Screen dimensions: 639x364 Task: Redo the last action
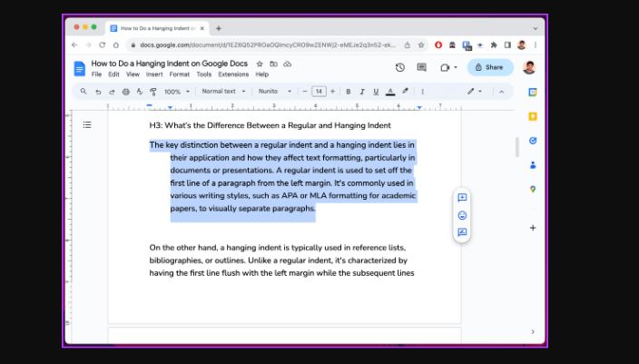coord(112,92)
